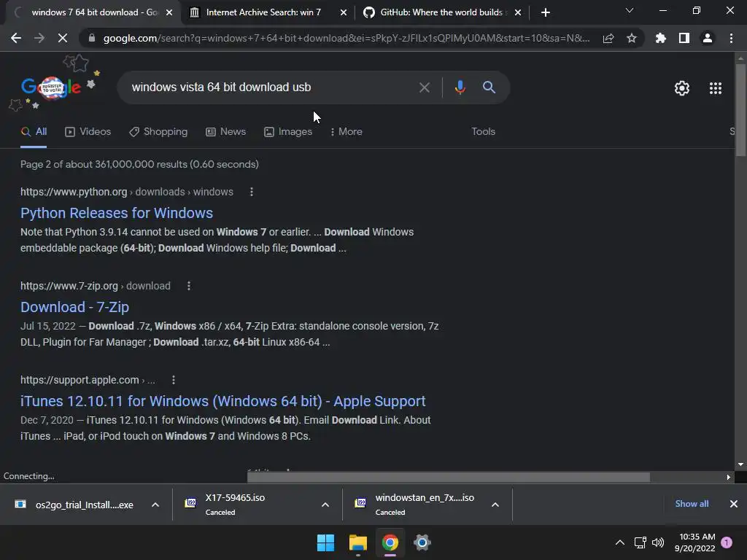Bookmark this page with the star icon
This screenshot has height=560, width=747.
click(x=632, y=38)
